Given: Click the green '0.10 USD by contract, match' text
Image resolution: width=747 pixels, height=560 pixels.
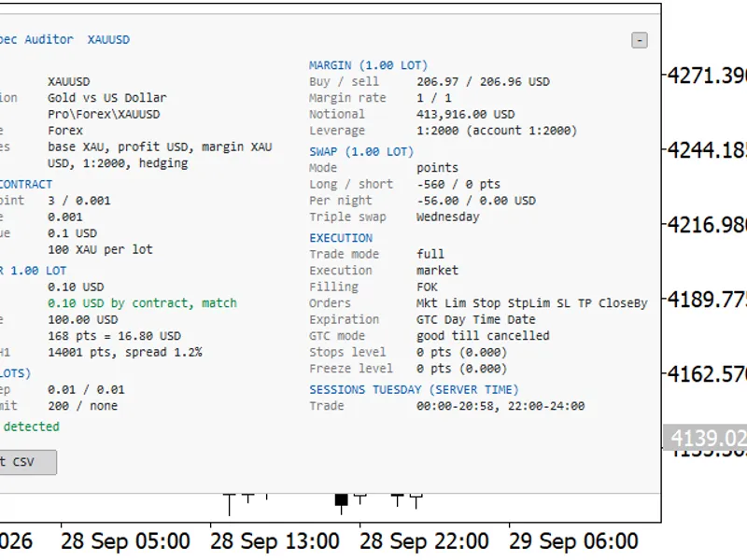Looking at the screenshot, I should [x=142, y=303].
